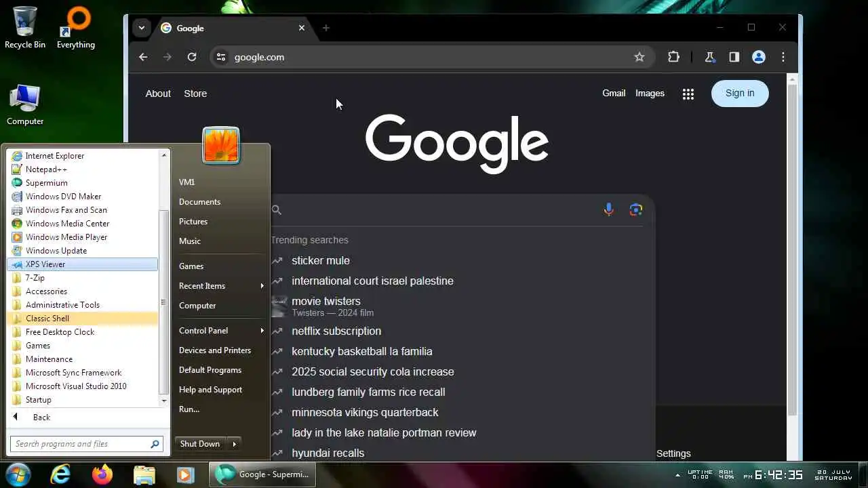Image resolution: width=868 pixels, height=488 pixels.
Task: Toggle the browser side panel icon
Action: [x=734, y=57]
